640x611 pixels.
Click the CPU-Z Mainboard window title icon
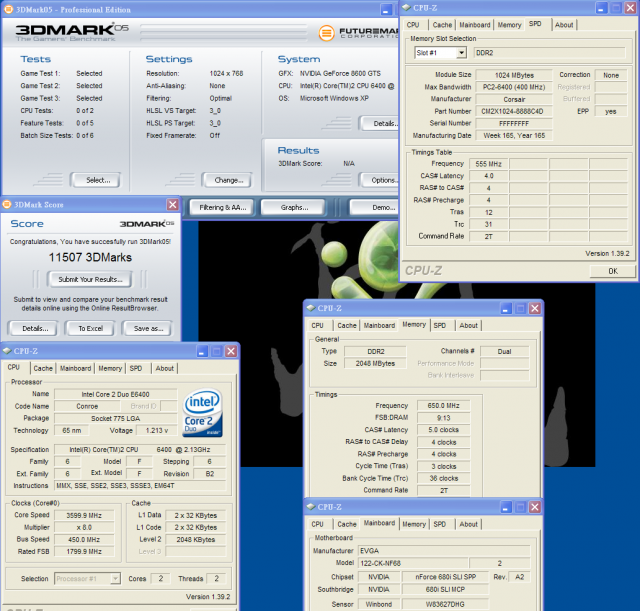[x=311, y=507]
